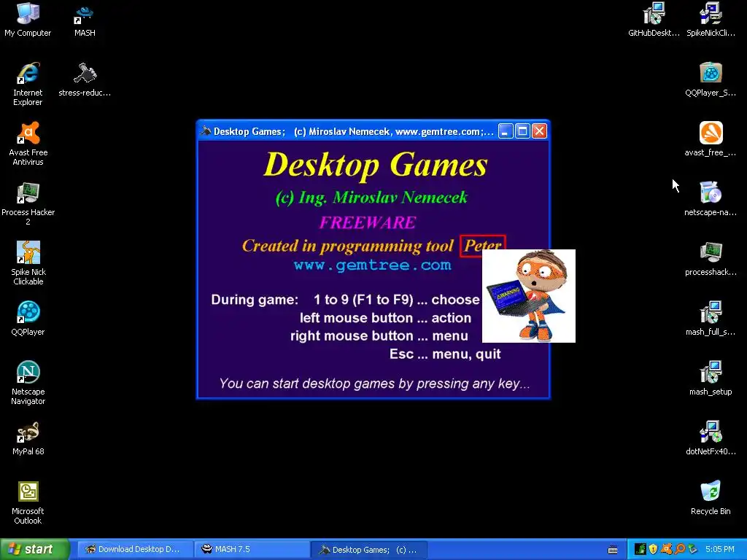Select the Microsoft Outlook desktop icon
The height and width of the screenshot is (560, 747).
[28, 502]
